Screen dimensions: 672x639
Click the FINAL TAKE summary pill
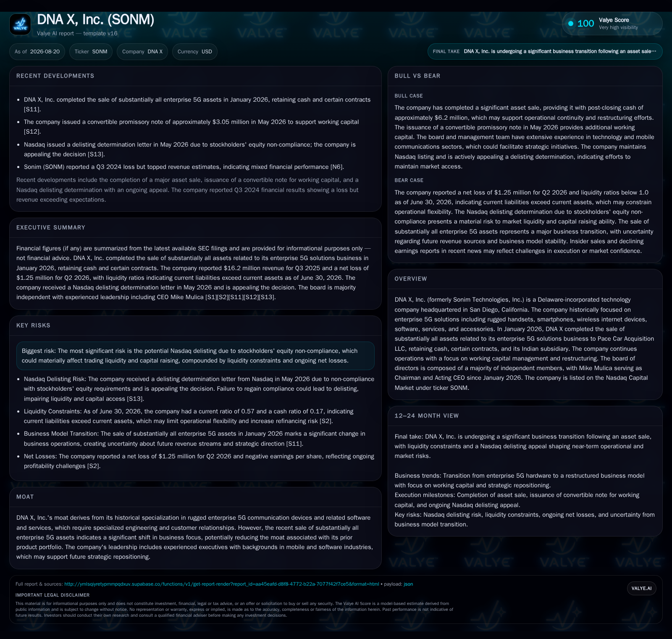(545, 51)
